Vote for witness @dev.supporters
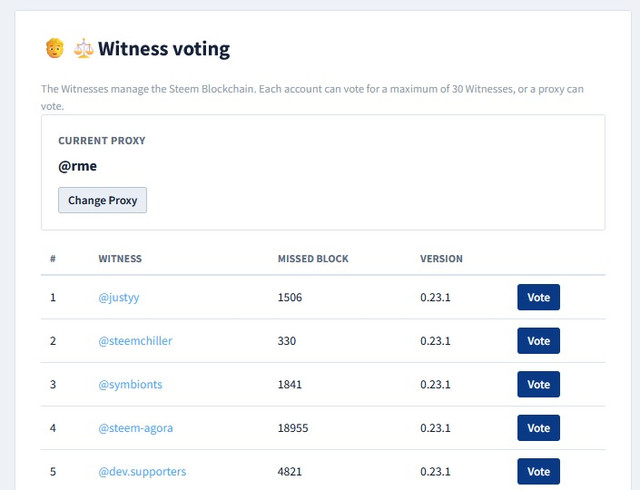 [x=538, y=472]
